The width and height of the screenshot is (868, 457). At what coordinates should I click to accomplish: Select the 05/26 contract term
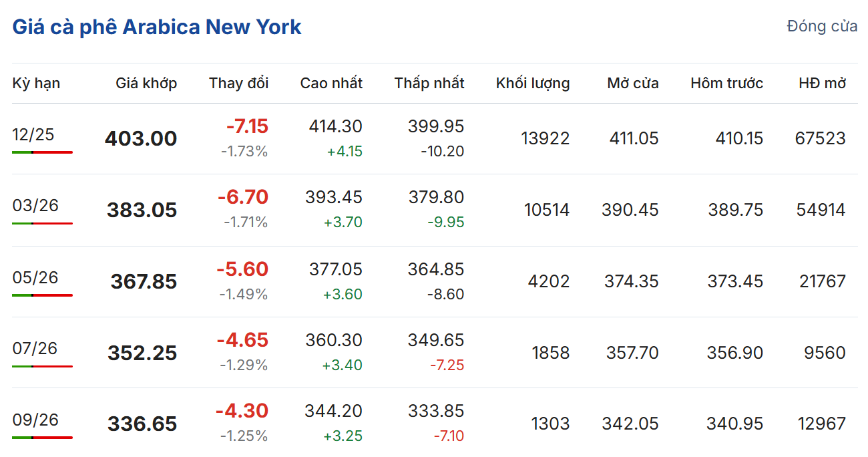pyautogui.click(x=35, y=277)
